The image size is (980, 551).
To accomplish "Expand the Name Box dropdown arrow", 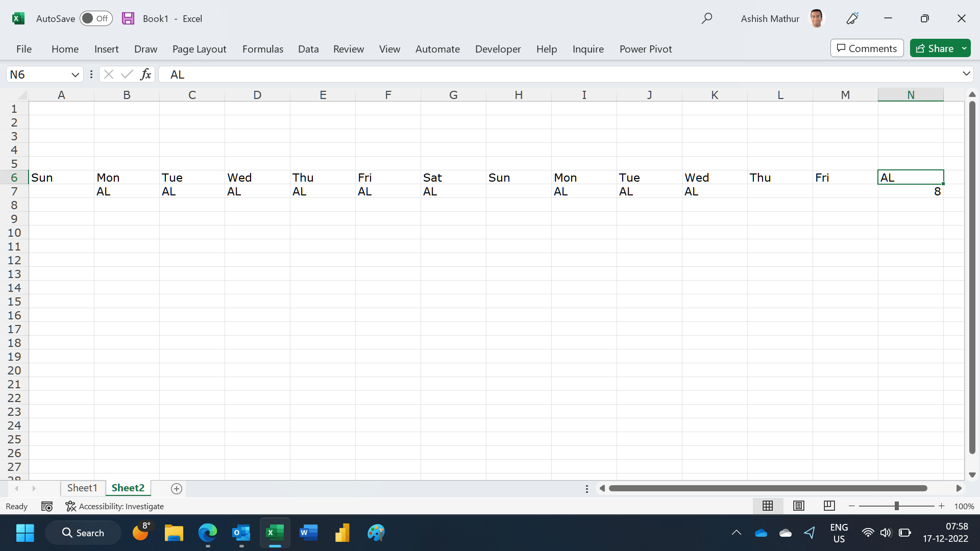I will point(75,74).
